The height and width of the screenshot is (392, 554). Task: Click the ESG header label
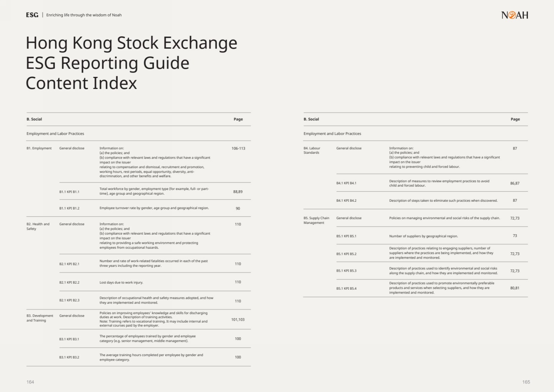[x=32, y=15]
